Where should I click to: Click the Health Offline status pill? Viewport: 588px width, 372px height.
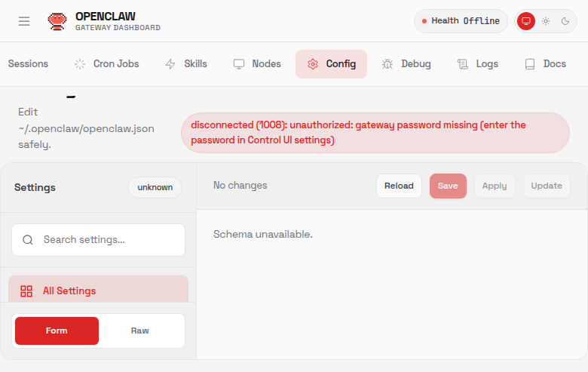[x=461, y=21]
